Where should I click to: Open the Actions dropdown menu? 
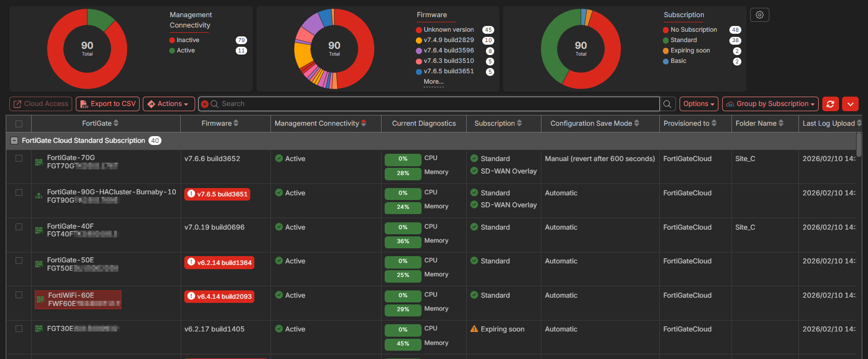[169, 104]
